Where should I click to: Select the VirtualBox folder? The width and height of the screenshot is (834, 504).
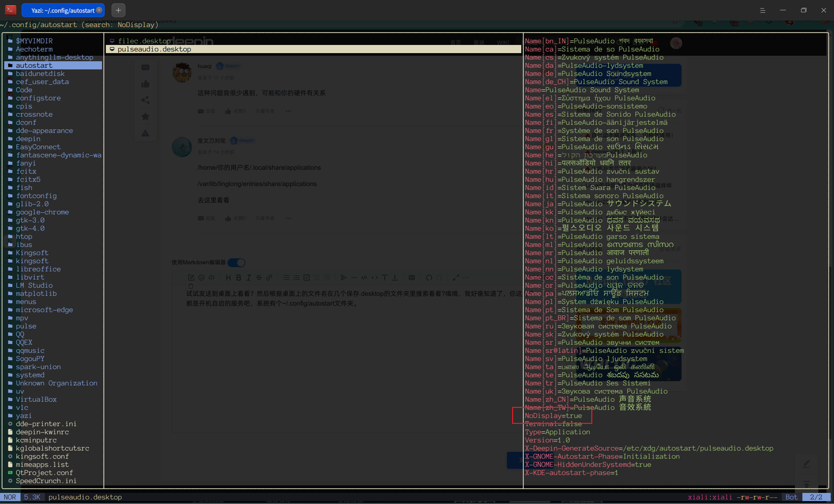tap(53, 399)
